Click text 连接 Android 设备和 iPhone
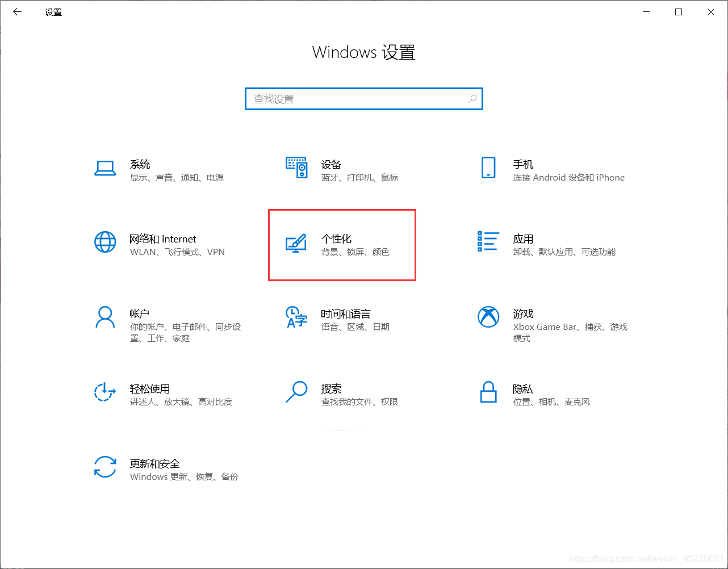Screen dimensions: 728x569 click(x=569, y=178)
